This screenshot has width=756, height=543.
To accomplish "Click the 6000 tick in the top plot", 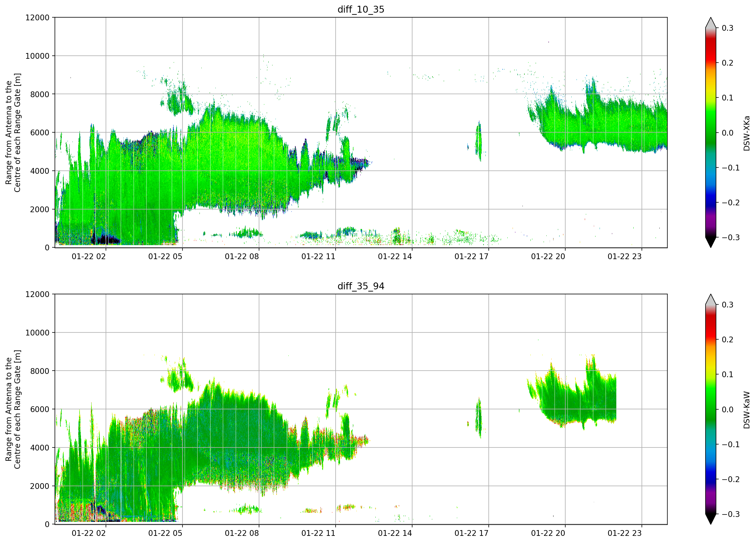I will pyautogui.click(x=40, y=133).
